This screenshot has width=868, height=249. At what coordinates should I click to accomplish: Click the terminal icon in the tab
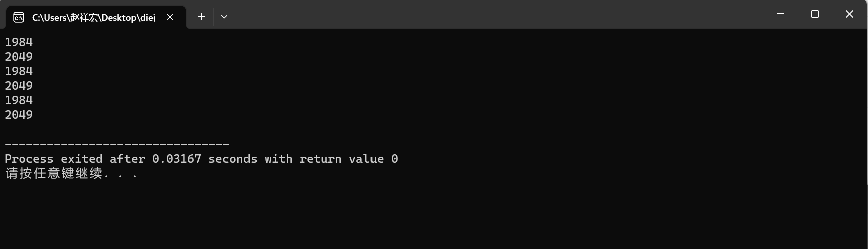click(x=19, y=18)
